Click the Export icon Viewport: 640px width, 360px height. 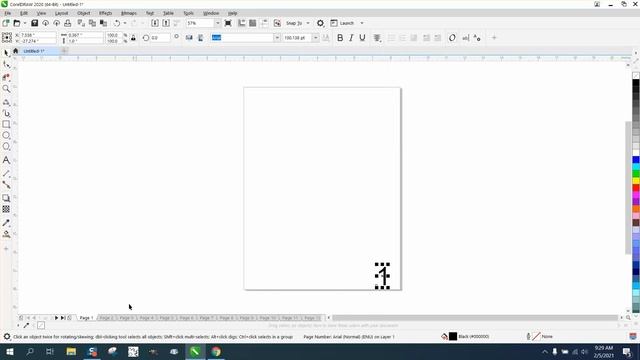166,23
